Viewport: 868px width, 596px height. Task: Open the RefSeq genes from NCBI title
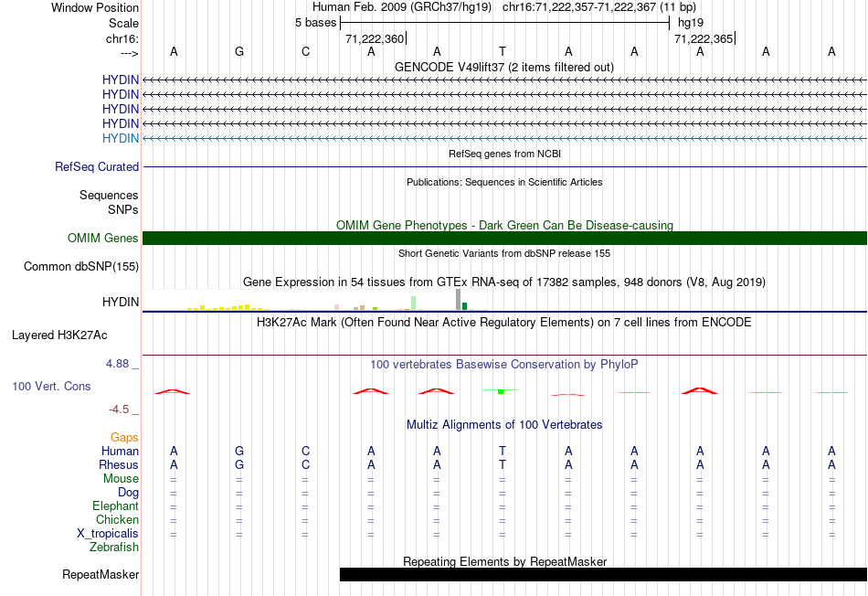[x=504, y=154]
